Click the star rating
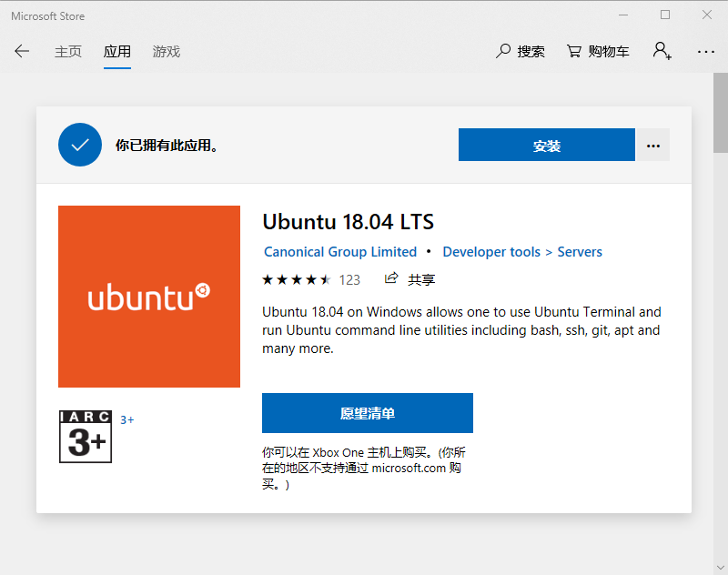This screenshot has width=728, height=575. pyautogui.click(x=297, y=280)
